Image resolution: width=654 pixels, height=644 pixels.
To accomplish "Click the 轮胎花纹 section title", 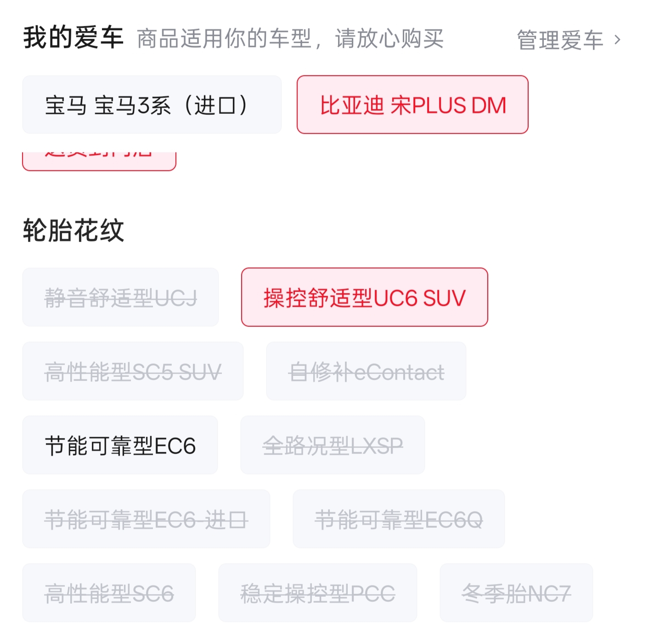I will coord(73,230).
